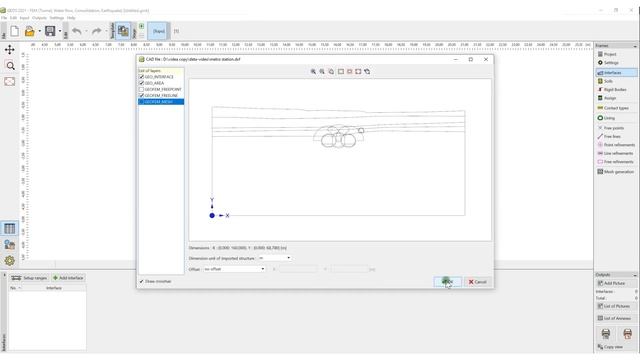This screenshot has width=640, height=360.
Task: Open the Contact types frame
Action: pyautogui.click(x=616, y=108)
